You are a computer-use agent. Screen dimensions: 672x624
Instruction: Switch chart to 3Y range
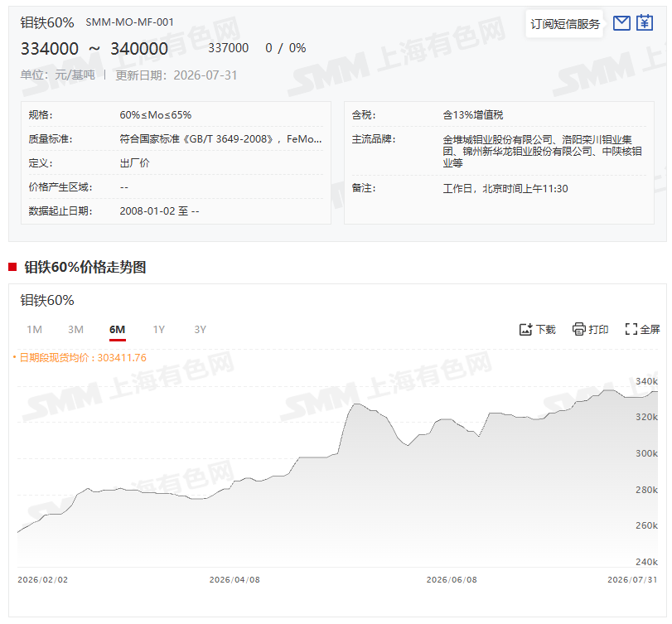(x=201, y=329)
